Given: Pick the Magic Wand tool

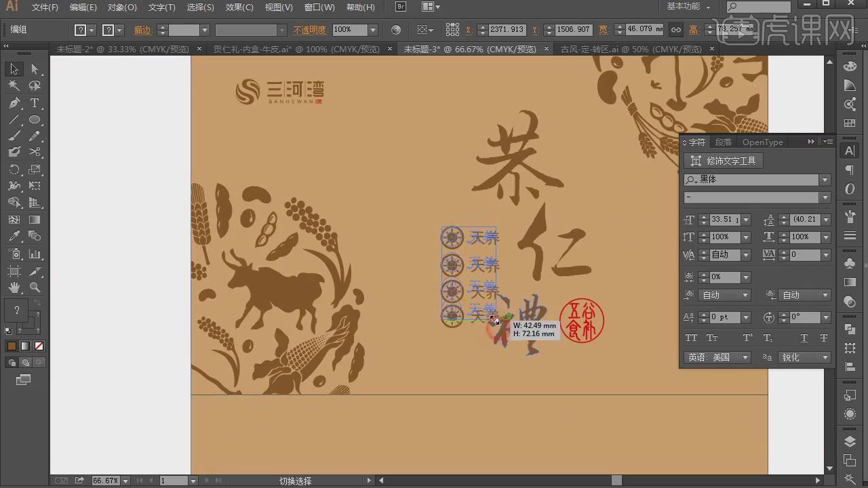Looking at the screenshot, I should [x=14, y=86].
